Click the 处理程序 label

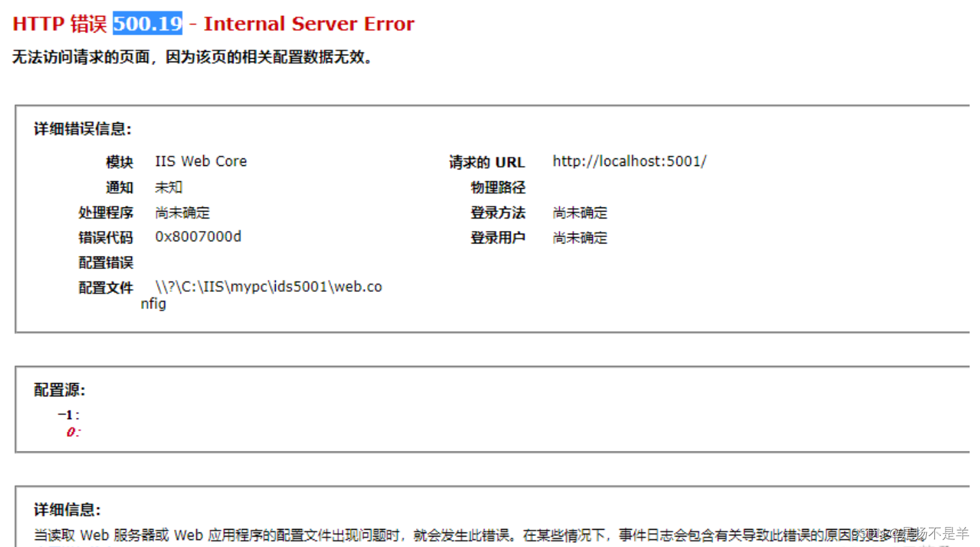(106, 212)
